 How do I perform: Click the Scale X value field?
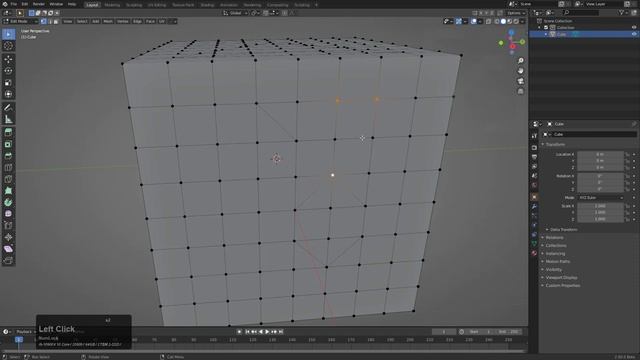[x=600, y=206]
